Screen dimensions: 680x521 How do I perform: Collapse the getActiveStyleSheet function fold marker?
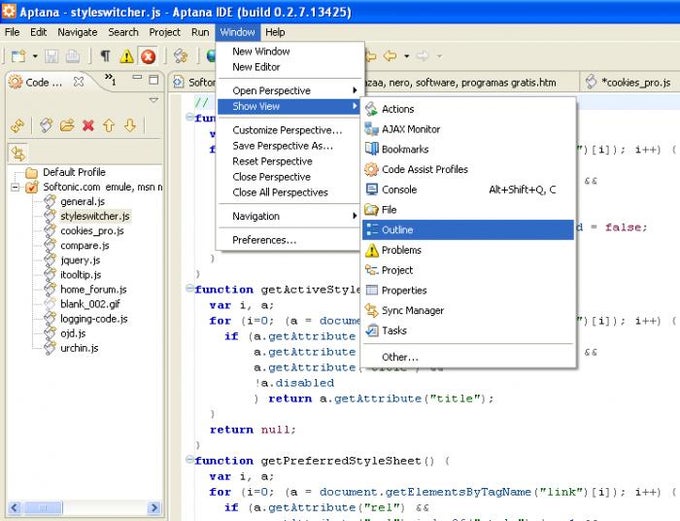tap(189, 288)
